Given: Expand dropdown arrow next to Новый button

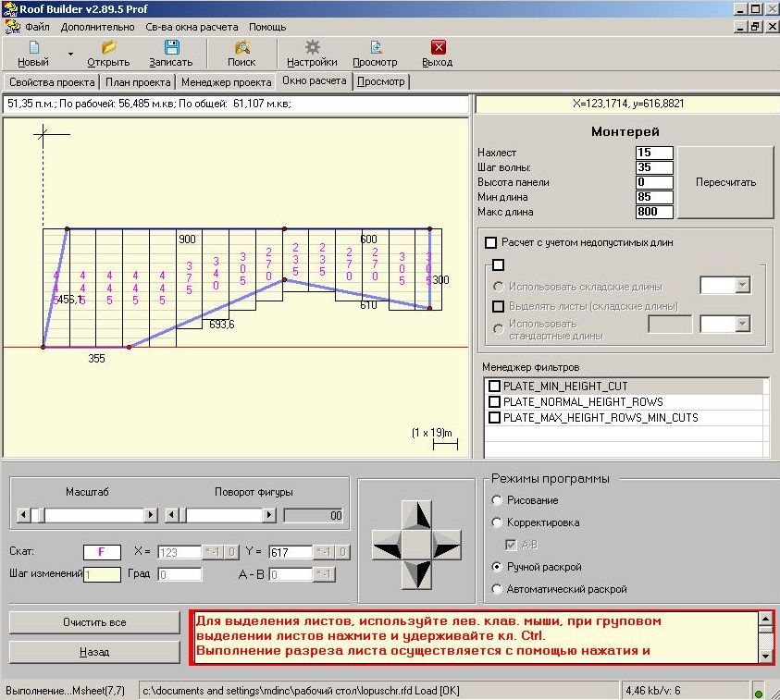Looking at the screenshot, I should [70, 54].
